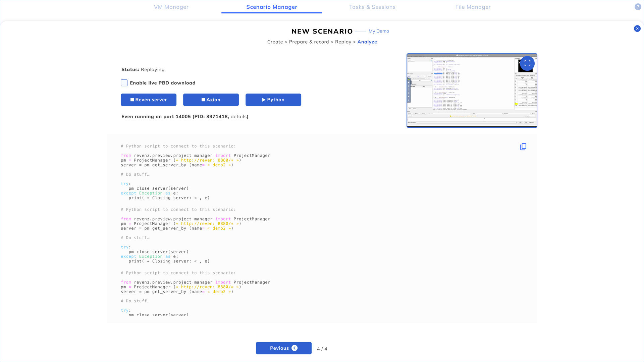
Task: Select the Scenario Manager tab
Action: click(x=271, y=7)
